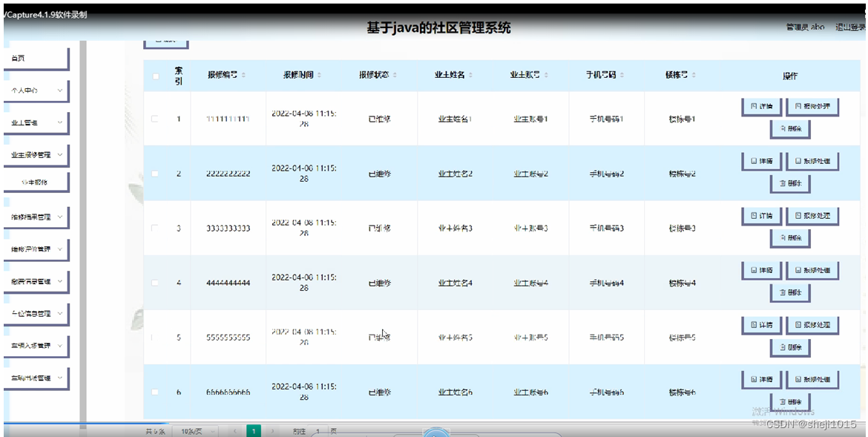Click the 删除 icon button for row 2
The height and width of the screenshot is (437, 868).
pos(789,182)
